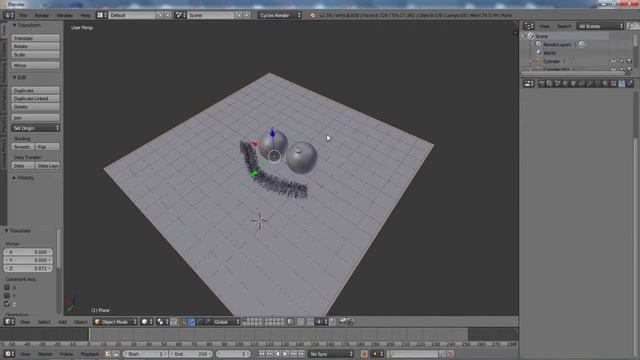Open the Material properties tab
This screenshot has width=640, height=360.
[605, 84]
